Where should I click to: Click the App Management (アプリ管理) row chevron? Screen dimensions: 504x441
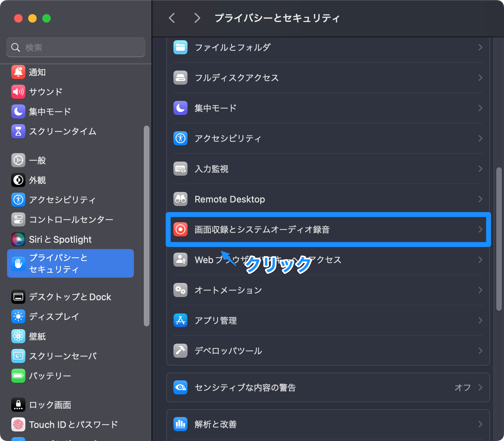click(x=480, y=320)
